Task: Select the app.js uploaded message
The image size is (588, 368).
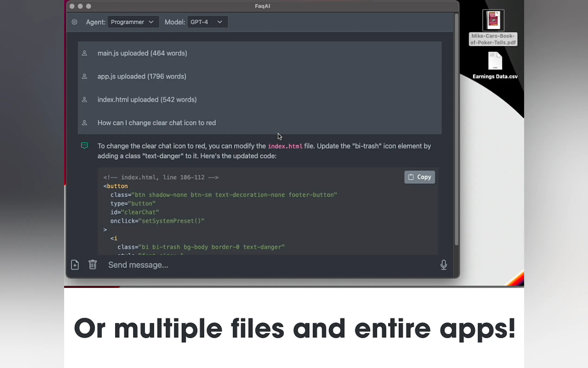Action: [142, 76]
